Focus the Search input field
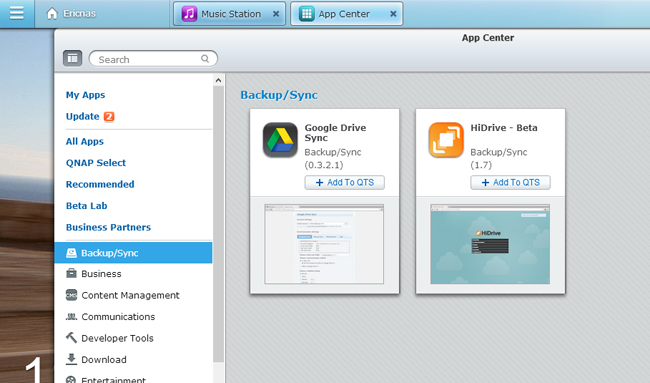Image resolution: width=650 pixels, height=383 pixels. [153, 59]
